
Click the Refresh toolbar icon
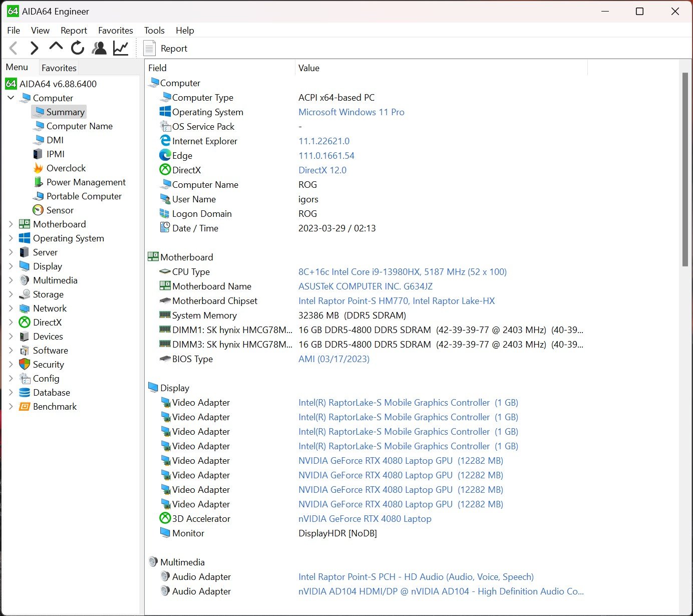pyautogui.click(x=78, y=48)
